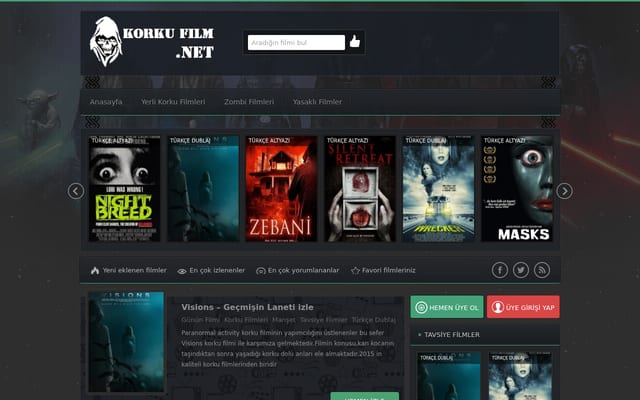Click the Manşet category tag
The image size is (640, 400).
tap(284, 320)
